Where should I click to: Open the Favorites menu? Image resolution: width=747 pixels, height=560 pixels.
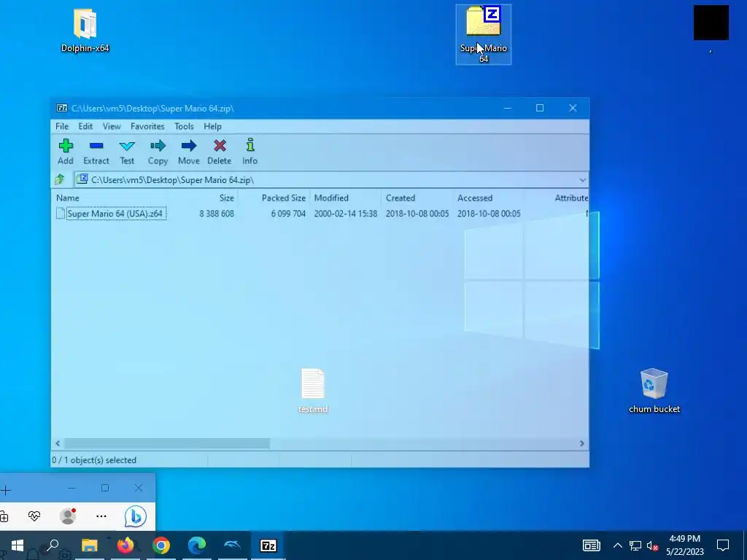(147, 126)
